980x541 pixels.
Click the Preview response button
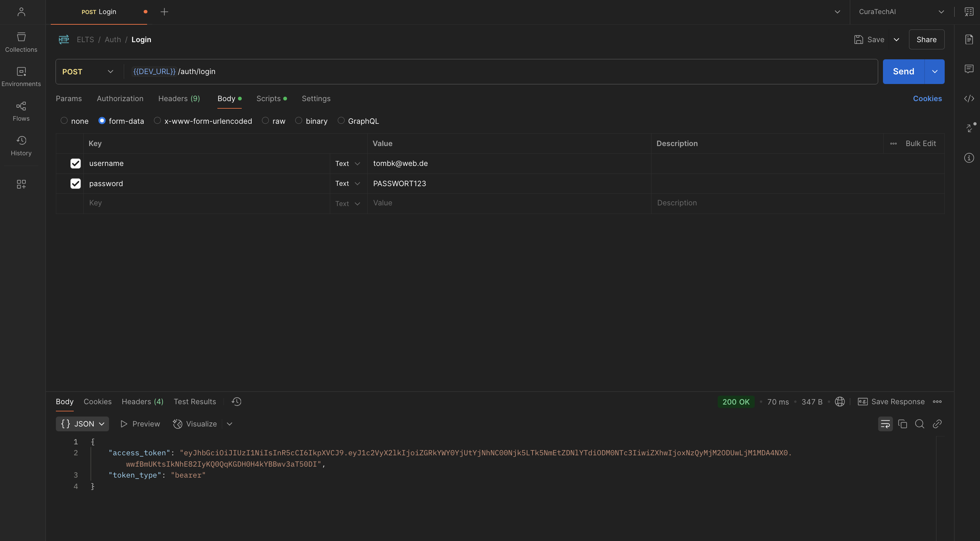pos(140,424)
